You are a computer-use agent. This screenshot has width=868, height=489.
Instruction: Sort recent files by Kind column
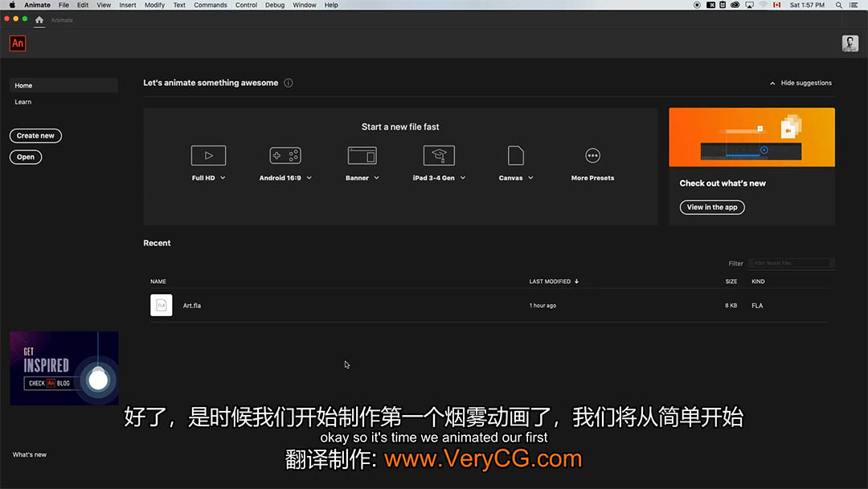(x=758, y=281)
